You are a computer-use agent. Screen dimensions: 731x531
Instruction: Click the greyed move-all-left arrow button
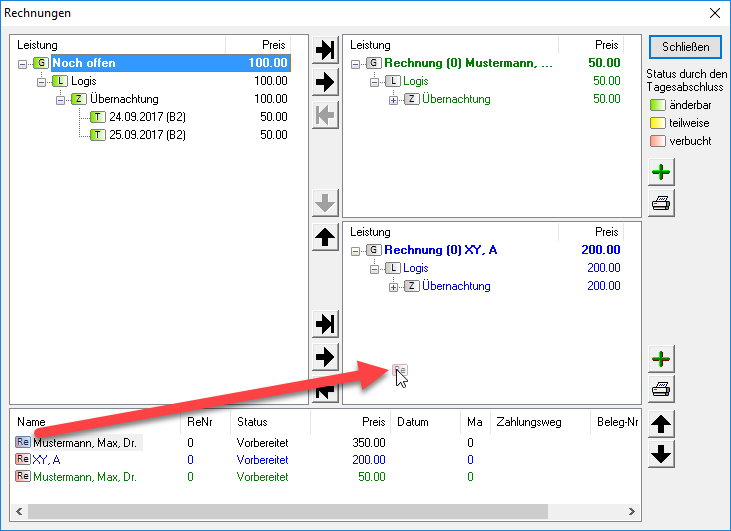point(325,115)
